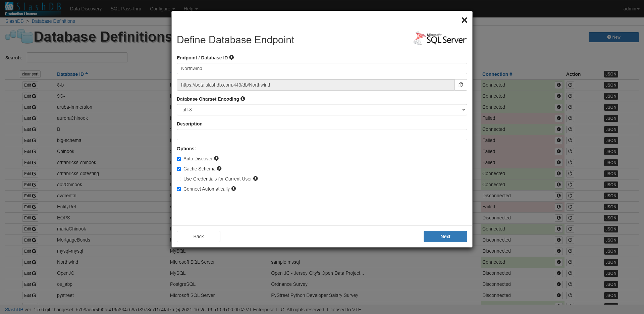Click power icon for Chinook row
Viewport: 644px width, 314px height.
(x=570, y=152)
